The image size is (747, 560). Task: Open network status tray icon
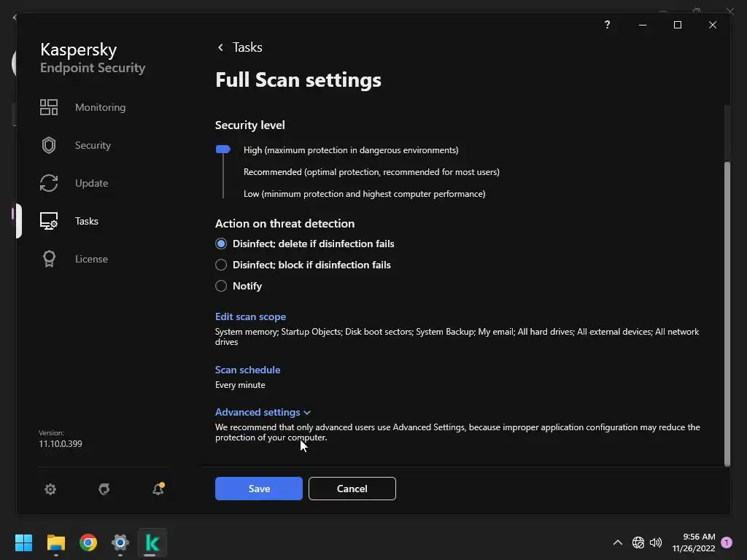pos(638,542)
